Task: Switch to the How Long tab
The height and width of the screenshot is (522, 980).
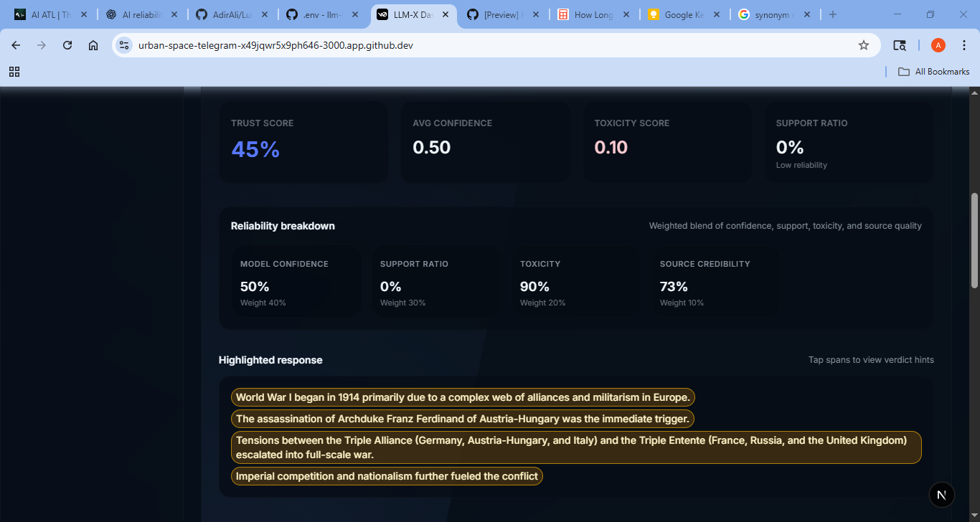Action: [x=594, y=14]
